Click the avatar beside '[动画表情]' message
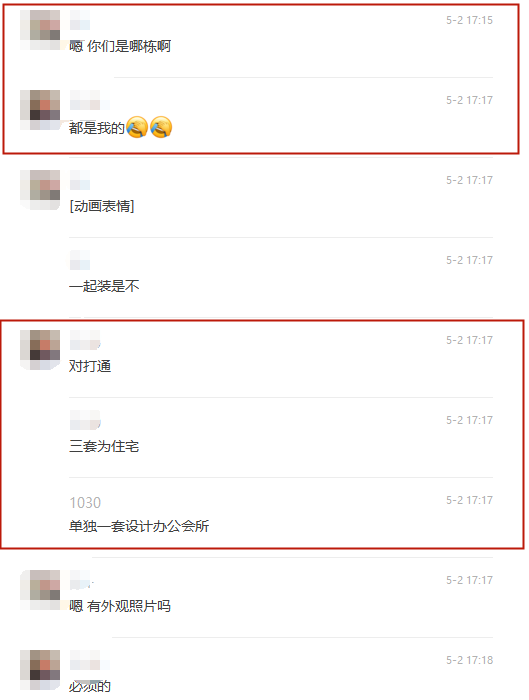This screenshot has width=529, height=700. point(40,190)
